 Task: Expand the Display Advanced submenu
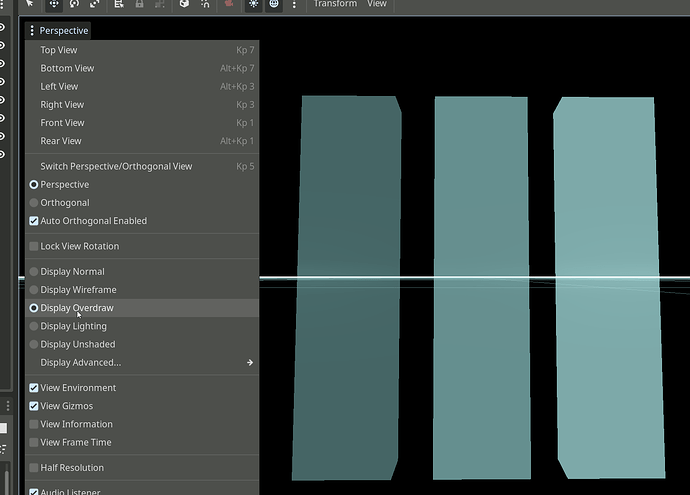142,363
